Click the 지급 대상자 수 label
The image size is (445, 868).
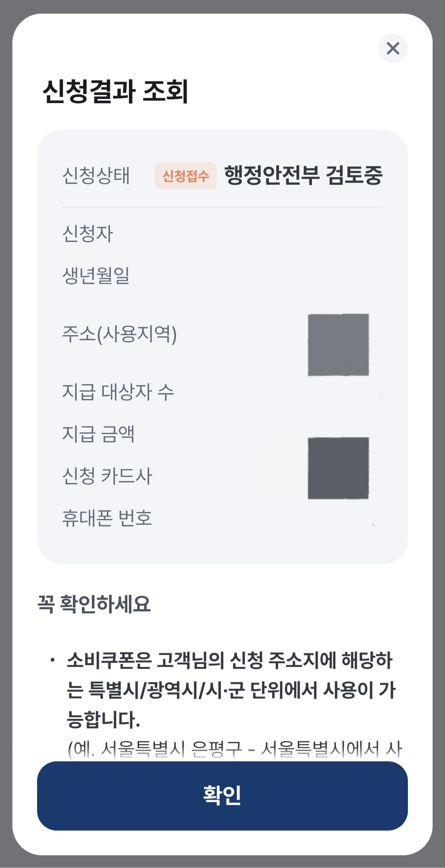(118, 392)
